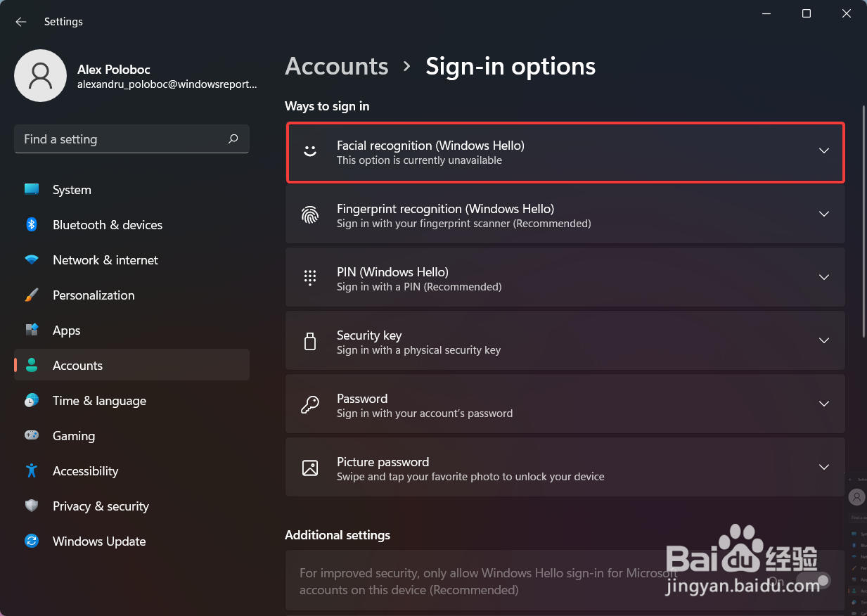The height and width of the screenshot is (616, 867).
Task: Click the Password key icon
Action: tap(310, 404)
